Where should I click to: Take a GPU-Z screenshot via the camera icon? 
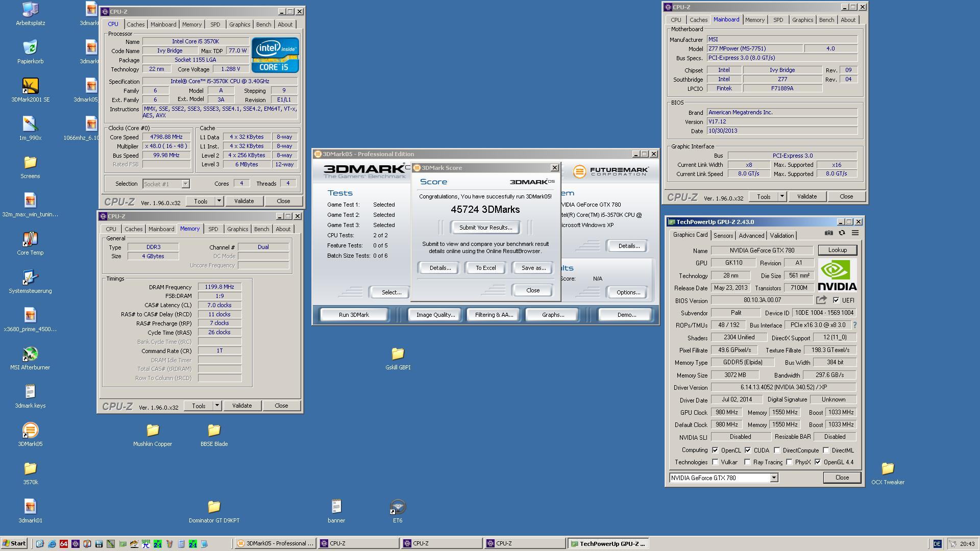click(x=829, y=233)
